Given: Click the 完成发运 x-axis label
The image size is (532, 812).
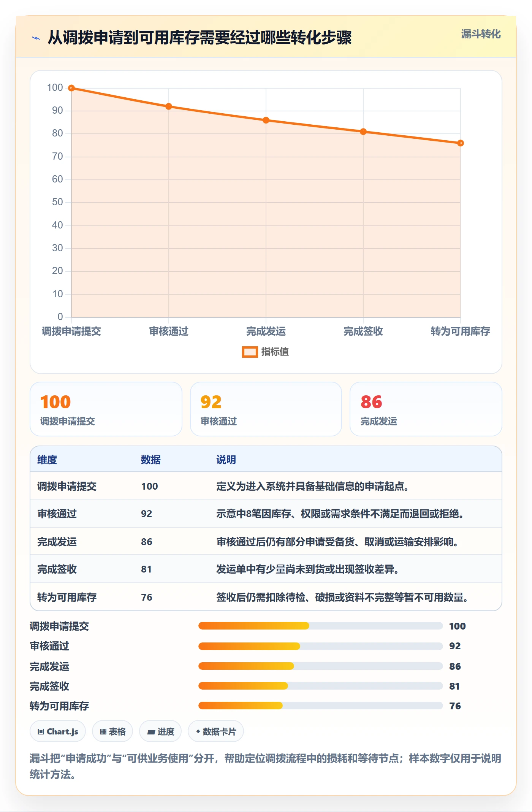Looking at the screenshot, I should pyautogui.click(x=266, y=331).
